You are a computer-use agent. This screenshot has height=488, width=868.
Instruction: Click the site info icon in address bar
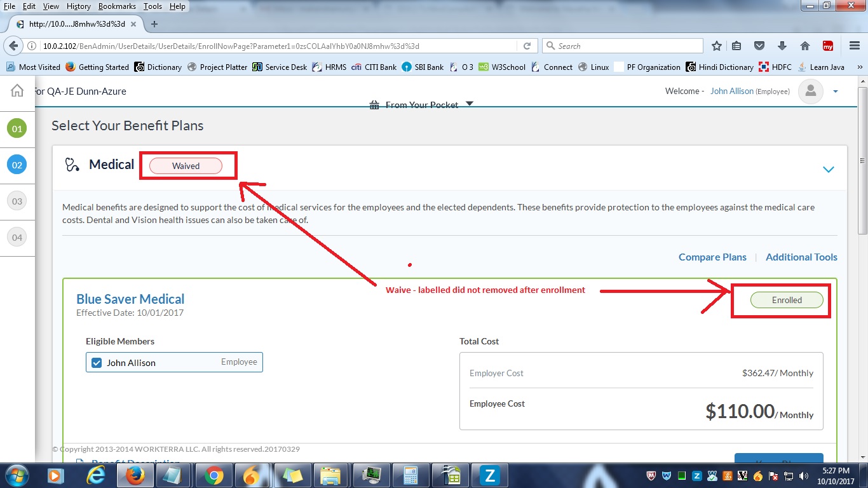pyautogui.click(x=32, y=46)
